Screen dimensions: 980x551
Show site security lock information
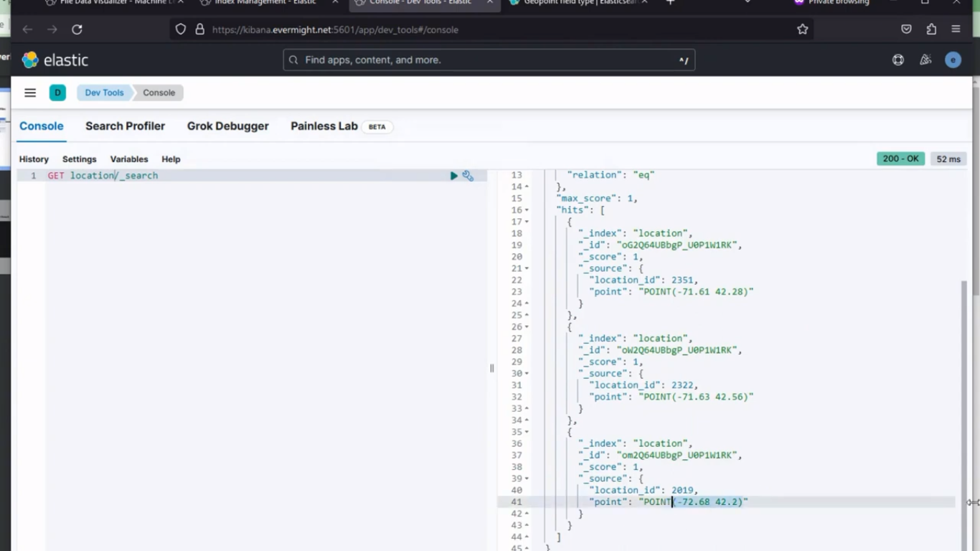[199, 29]
